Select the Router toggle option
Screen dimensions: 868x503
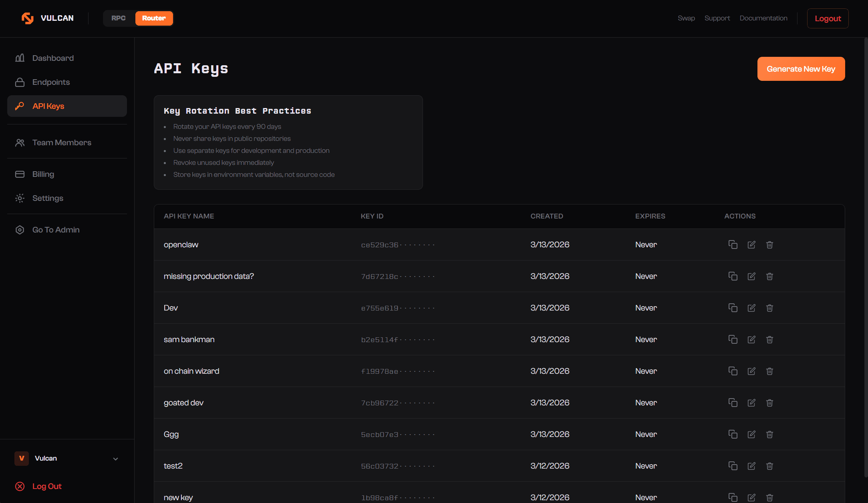click(154, 18)
